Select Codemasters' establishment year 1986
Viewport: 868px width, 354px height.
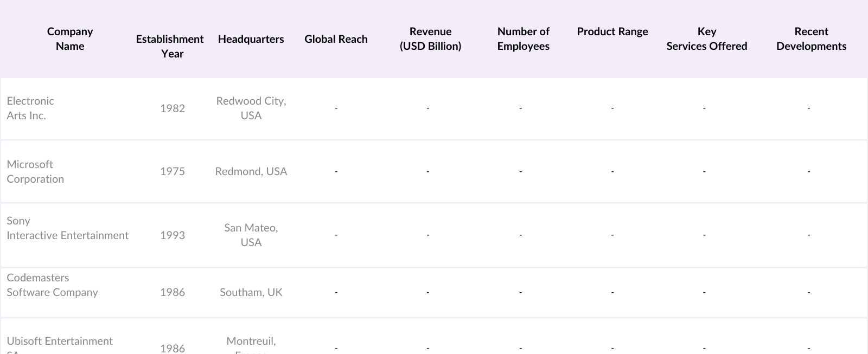pos(173,292)
